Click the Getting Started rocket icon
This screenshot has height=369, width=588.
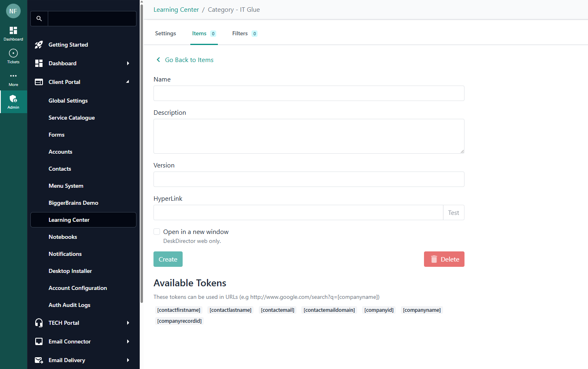(39, 45)
